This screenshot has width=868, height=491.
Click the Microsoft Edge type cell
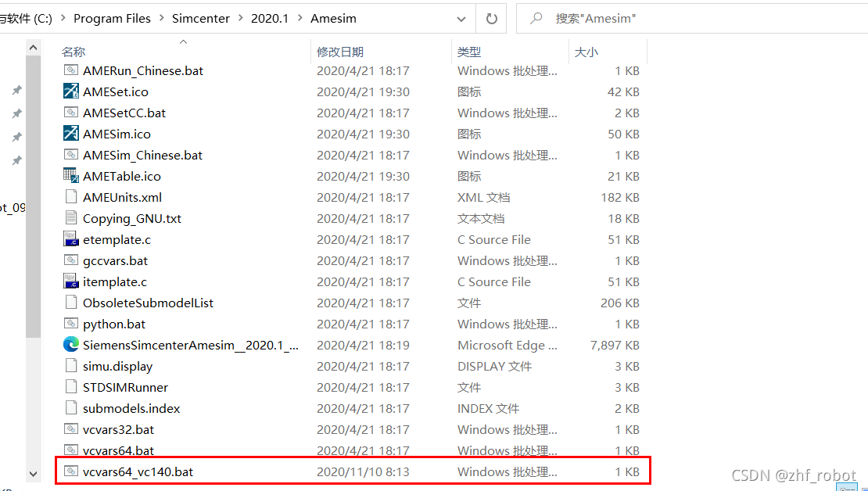[507, 345]
